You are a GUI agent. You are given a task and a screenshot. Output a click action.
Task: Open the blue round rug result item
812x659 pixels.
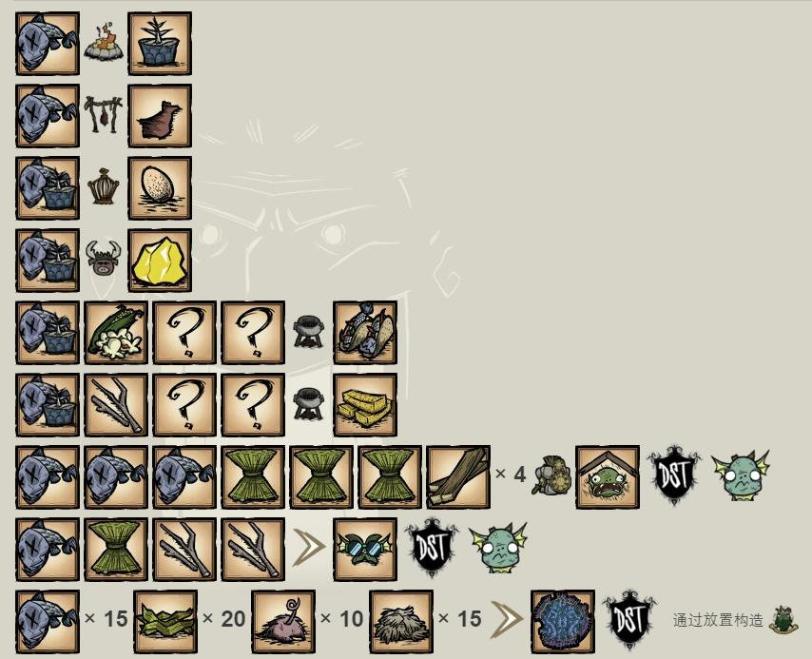(563, 621)
